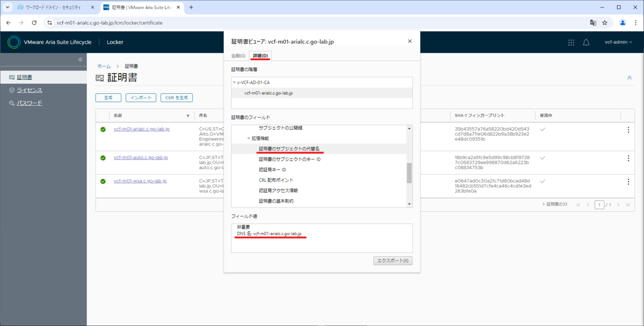Viewport: 644px width, 326px height.
Task: Open the vcf-admin user dropdown
Action: pyautogui.click(x=618, y=42)
